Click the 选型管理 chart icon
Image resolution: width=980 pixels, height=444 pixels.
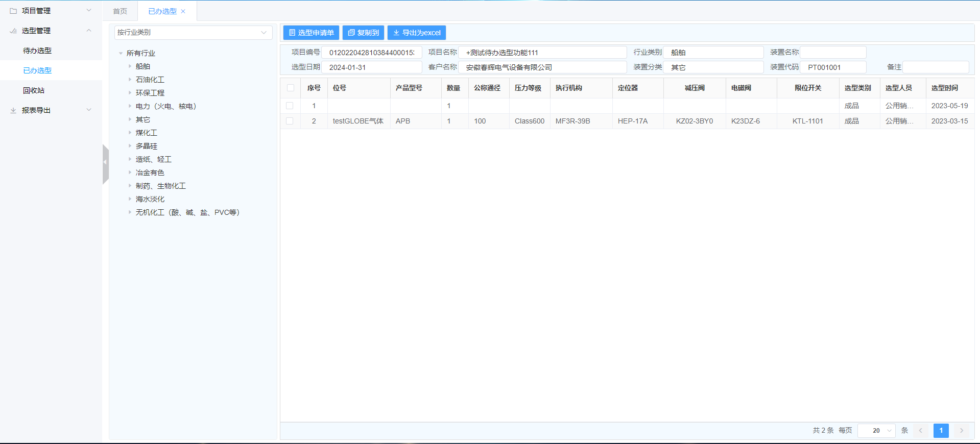coord(13,31)
